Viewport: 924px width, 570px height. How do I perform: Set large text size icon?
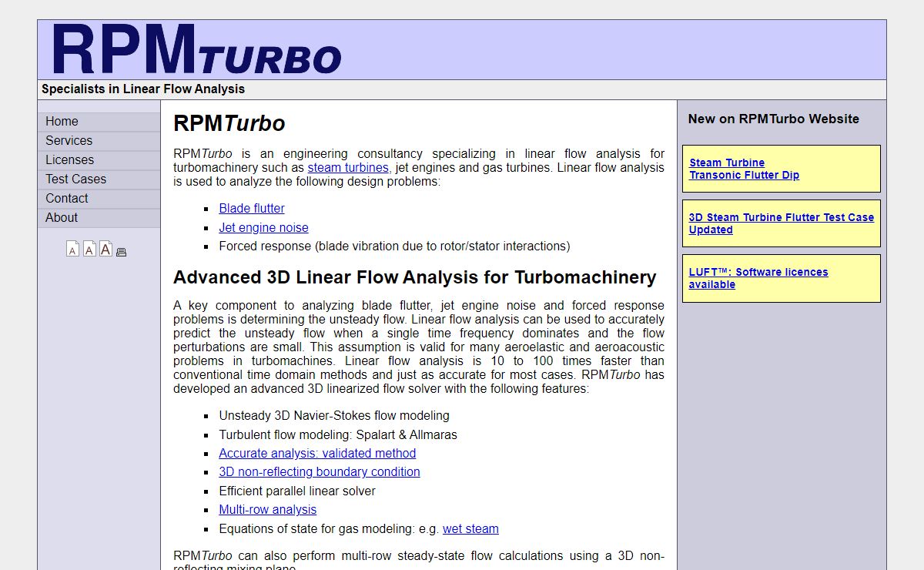(105, 249)
